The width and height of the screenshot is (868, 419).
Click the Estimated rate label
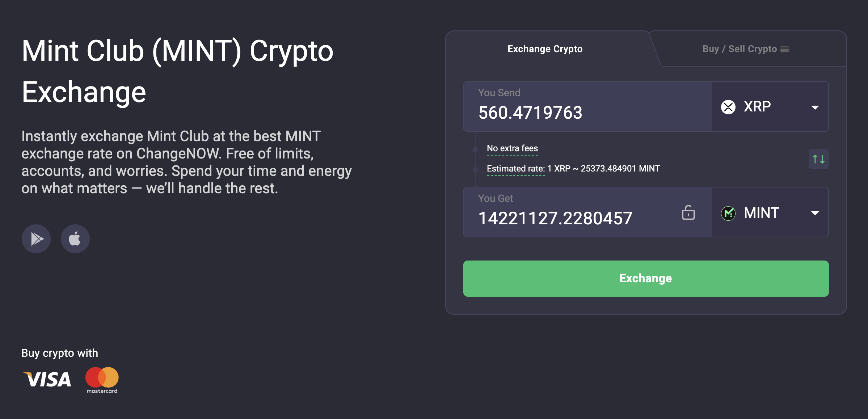point(516,169)
